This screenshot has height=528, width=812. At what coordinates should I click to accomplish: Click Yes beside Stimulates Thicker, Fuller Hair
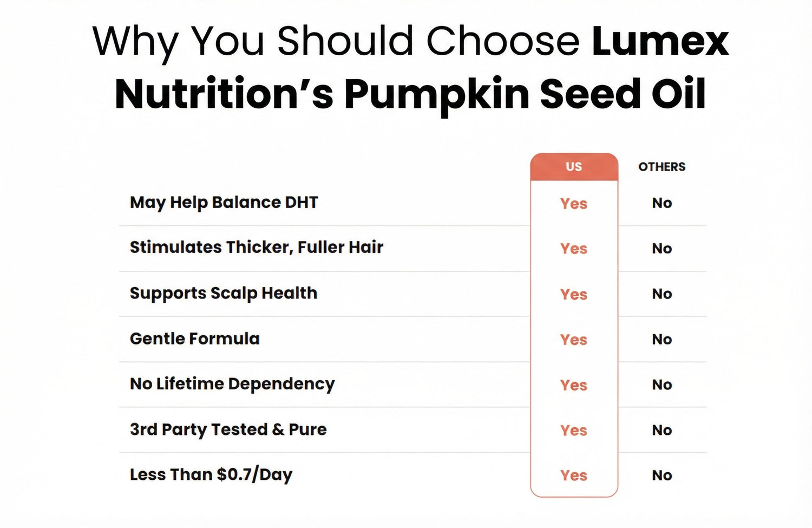(x=574, y=249)
